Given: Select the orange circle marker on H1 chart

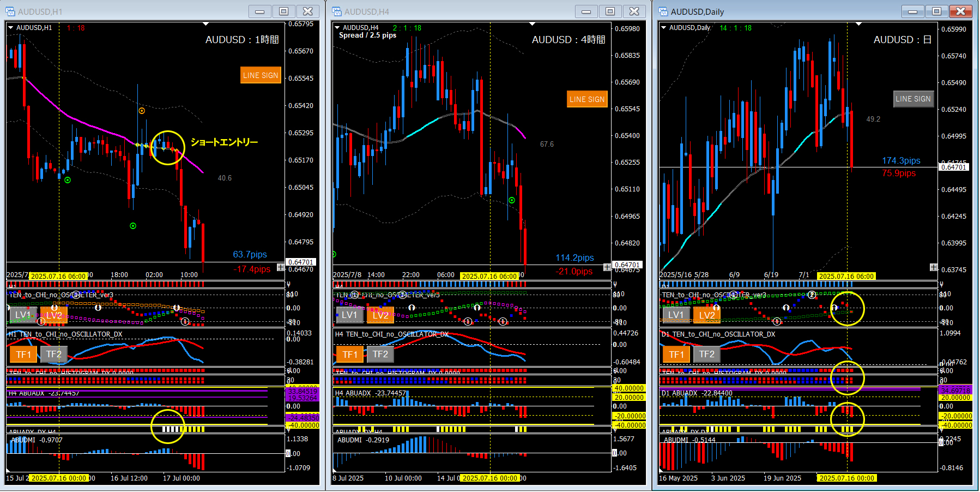Looking at the screenshot, I should click(142, 111).
